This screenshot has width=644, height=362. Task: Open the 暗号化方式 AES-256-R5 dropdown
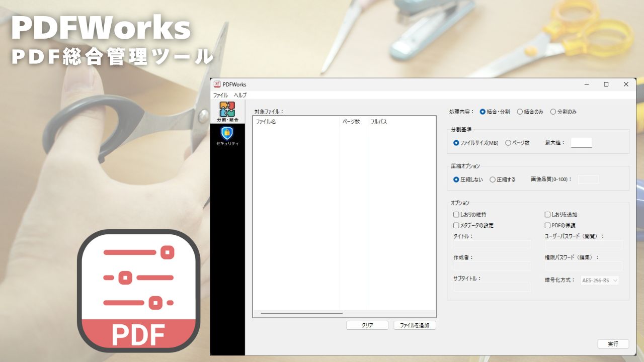pyautogui.click(x=600, y=281)
